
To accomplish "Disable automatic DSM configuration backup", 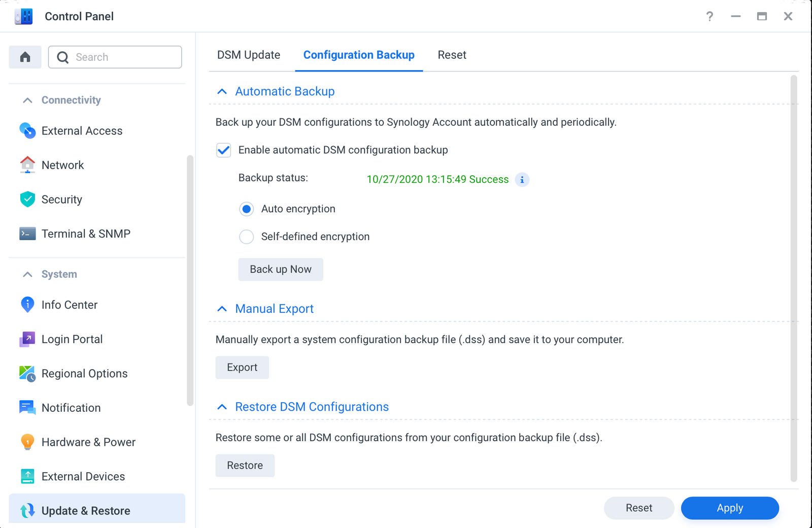I will (x=223, y=150).
